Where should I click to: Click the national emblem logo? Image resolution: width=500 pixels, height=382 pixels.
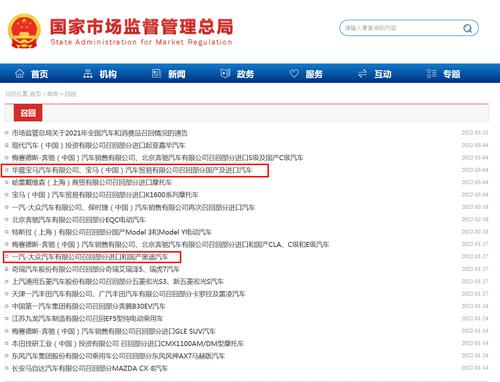click(24, 31)
